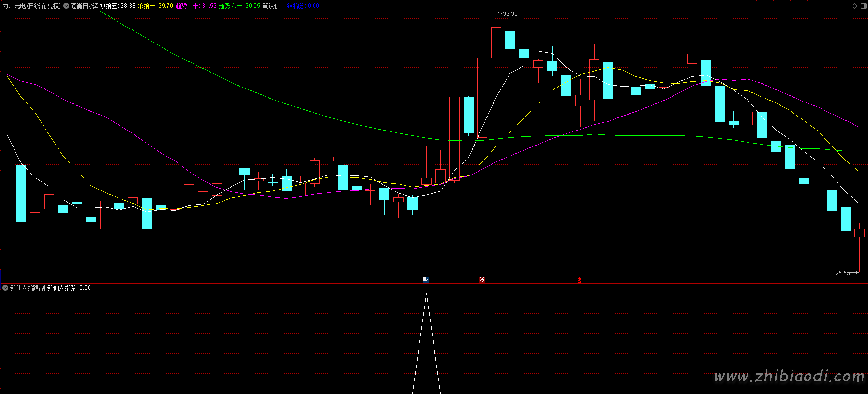Click the blue 财 event marker
Screen dimensions: 868x394
pos(426,280)
